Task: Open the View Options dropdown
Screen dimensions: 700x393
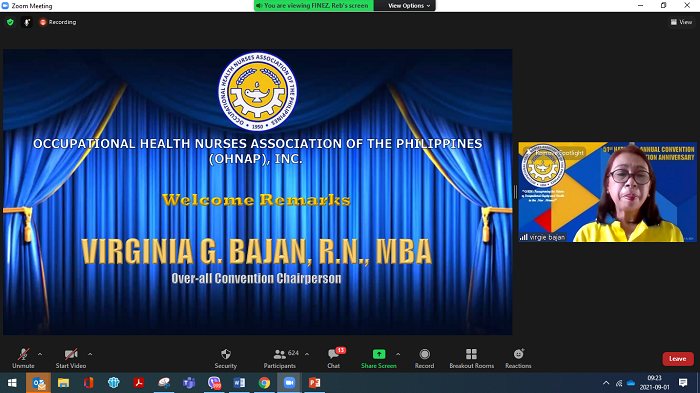Action: click(x=408, y=5)
